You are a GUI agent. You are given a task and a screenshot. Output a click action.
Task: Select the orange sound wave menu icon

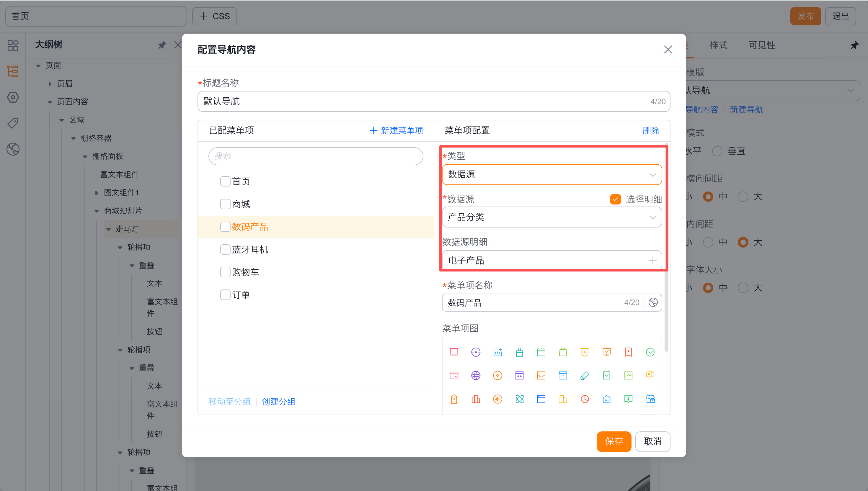click(497, 399)
